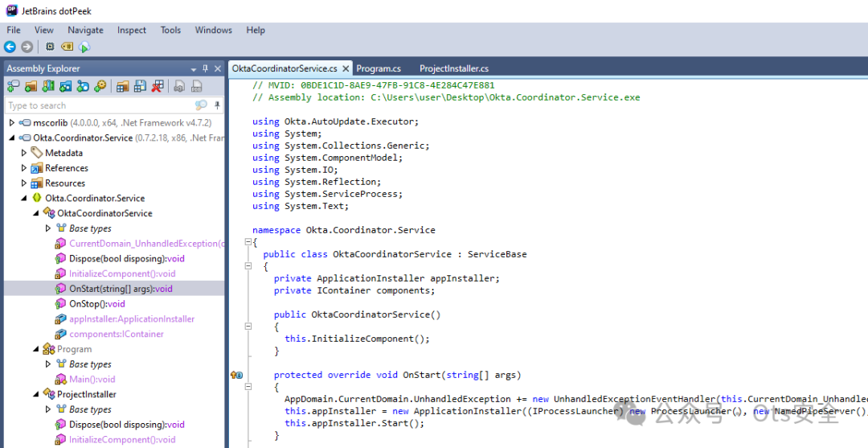Viewport: 868px width, 448px height.
Task: Collapse the OktaCoordinatorService class node
Action: click(x=36, y=212)
